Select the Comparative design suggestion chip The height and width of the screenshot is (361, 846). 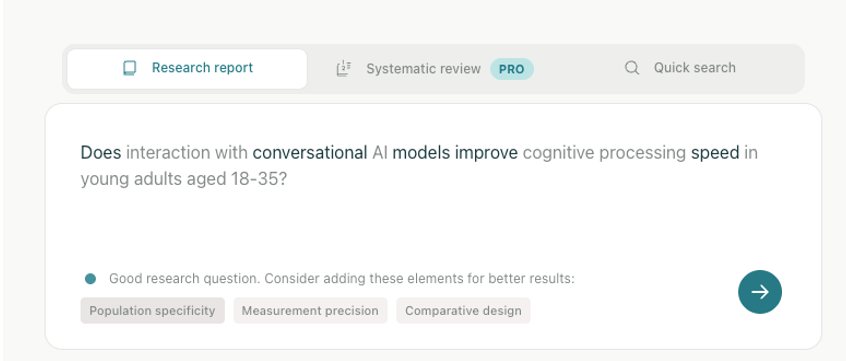(463, 311)
